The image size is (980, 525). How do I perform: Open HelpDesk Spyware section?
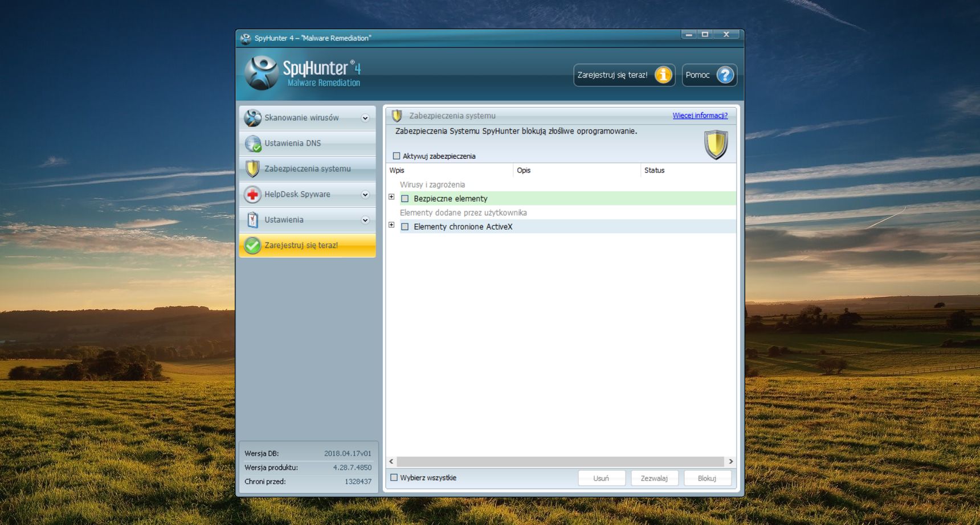coord(308,195)
